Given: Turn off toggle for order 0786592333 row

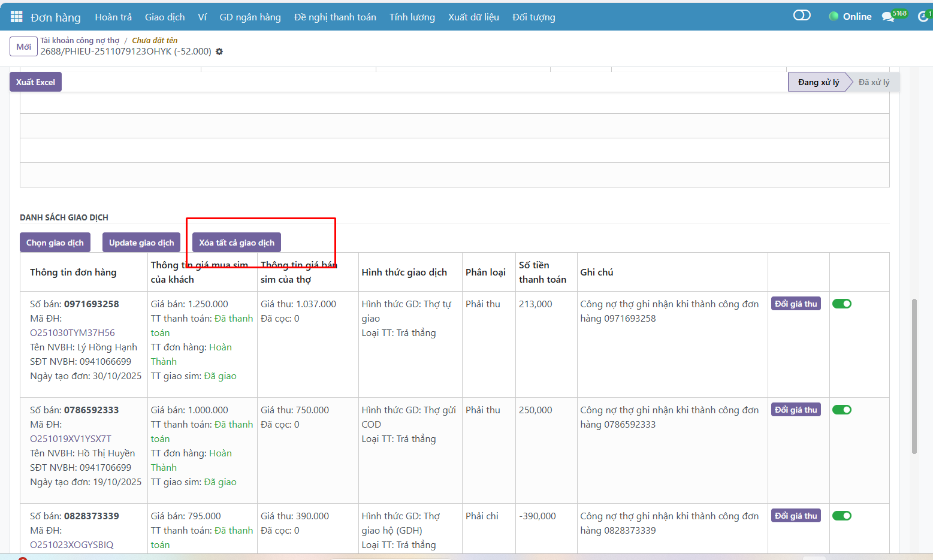Looking at the screenshot, I should click(x=841, y=410).
